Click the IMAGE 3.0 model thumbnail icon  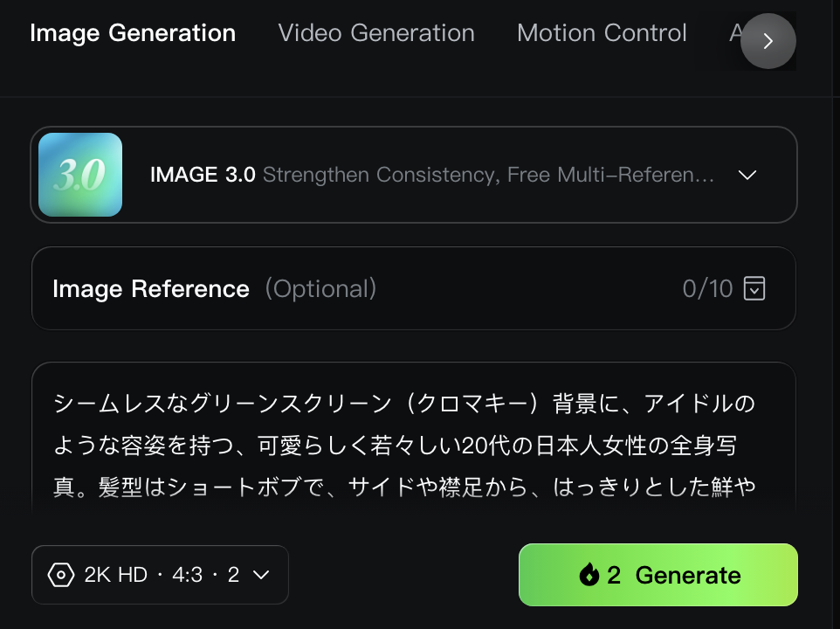pyautogui.click(x=80, y=175)
